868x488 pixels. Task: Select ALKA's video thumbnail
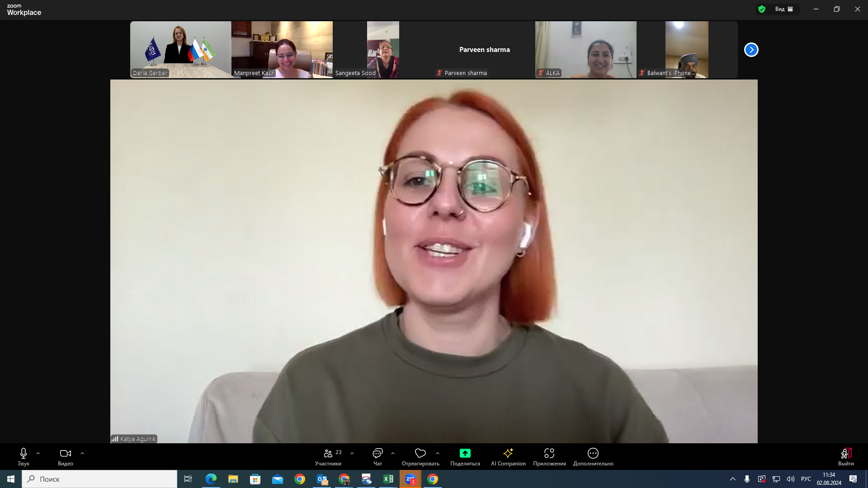pyautogui.click(x=585, y=50)
